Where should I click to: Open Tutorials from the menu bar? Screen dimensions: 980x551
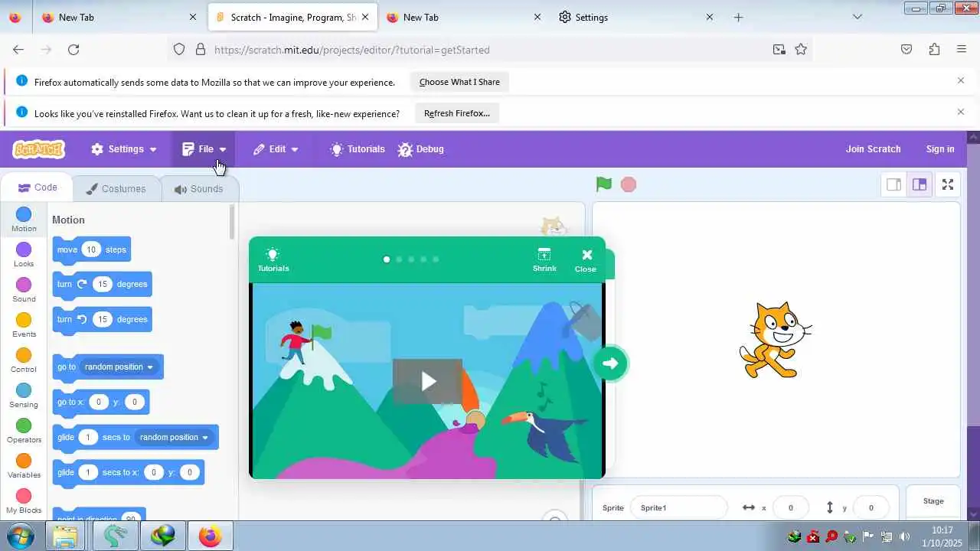358,149
